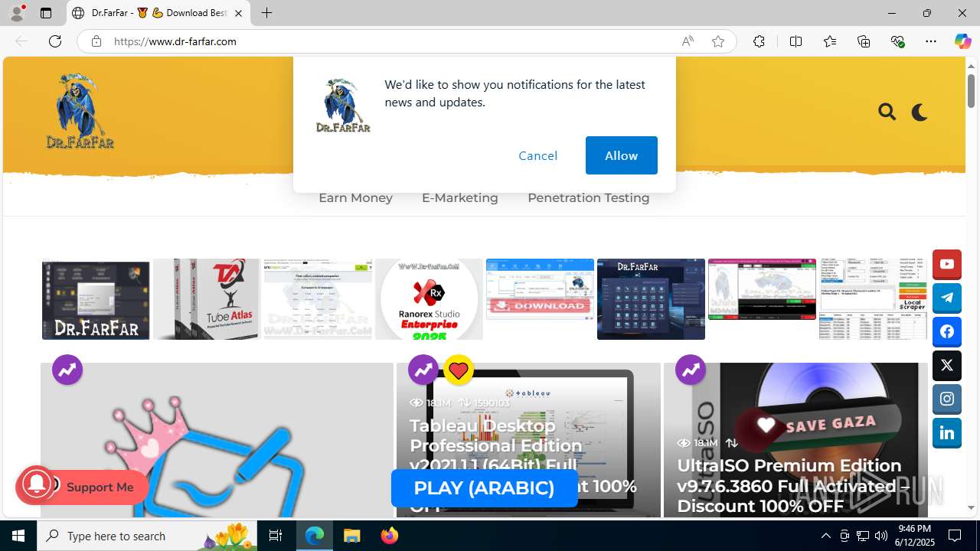Screen dimensions: 980x551
Task: Click the trending icon on the pink crown card
Action: point(67,370)
